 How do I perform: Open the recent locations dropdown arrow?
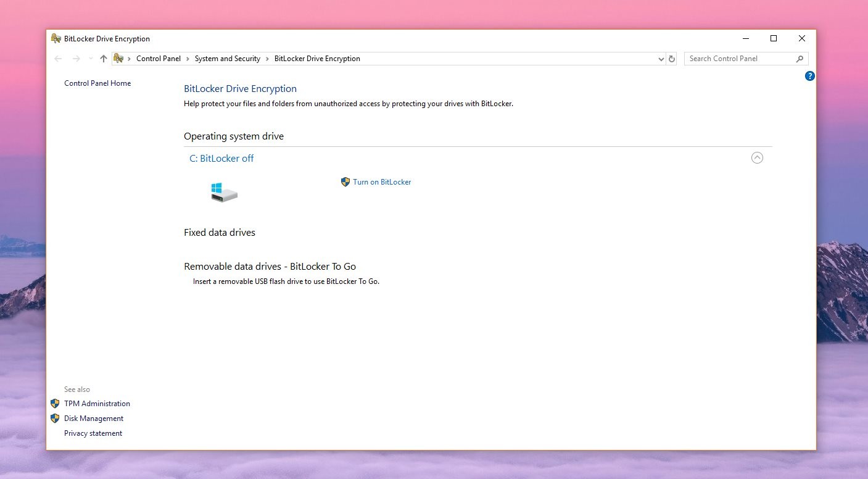click(x=91, y=59)
